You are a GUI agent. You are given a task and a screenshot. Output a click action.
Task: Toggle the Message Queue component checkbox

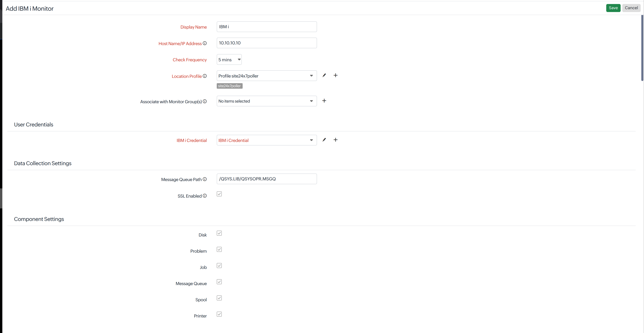pos(219,282)
